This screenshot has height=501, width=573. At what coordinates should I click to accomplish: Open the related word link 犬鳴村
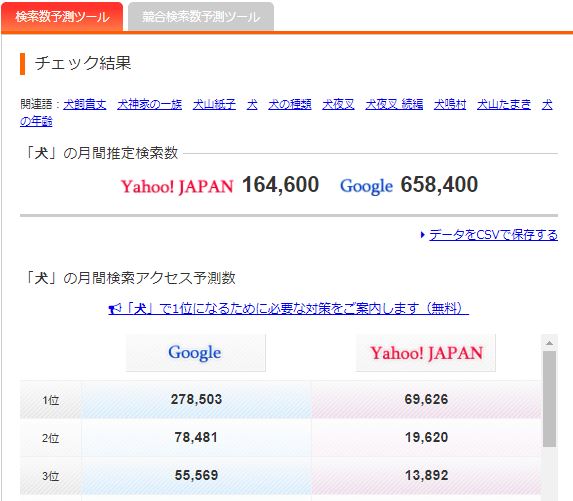[450, 105]
